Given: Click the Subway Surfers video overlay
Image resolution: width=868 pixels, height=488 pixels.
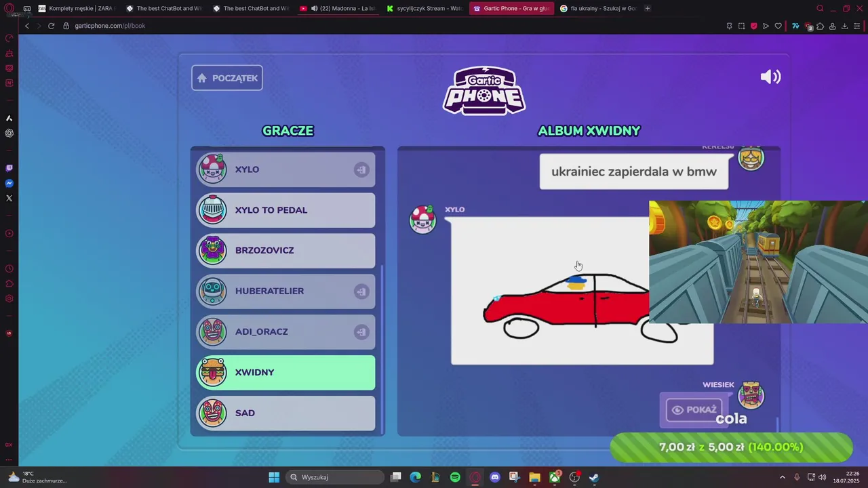Looking at the screenshot, I should [x=758, y=262].
